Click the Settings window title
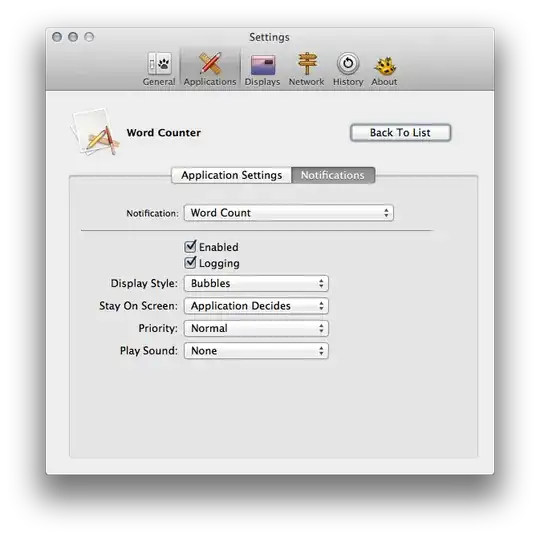 coord(269,37)
